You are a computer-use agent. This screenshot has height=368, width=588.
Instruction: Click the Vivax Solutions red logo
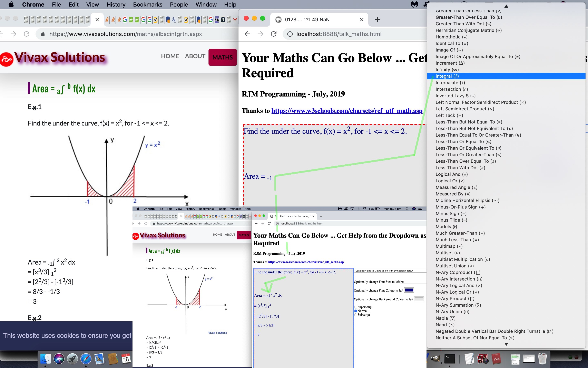(x=7, y=59)
